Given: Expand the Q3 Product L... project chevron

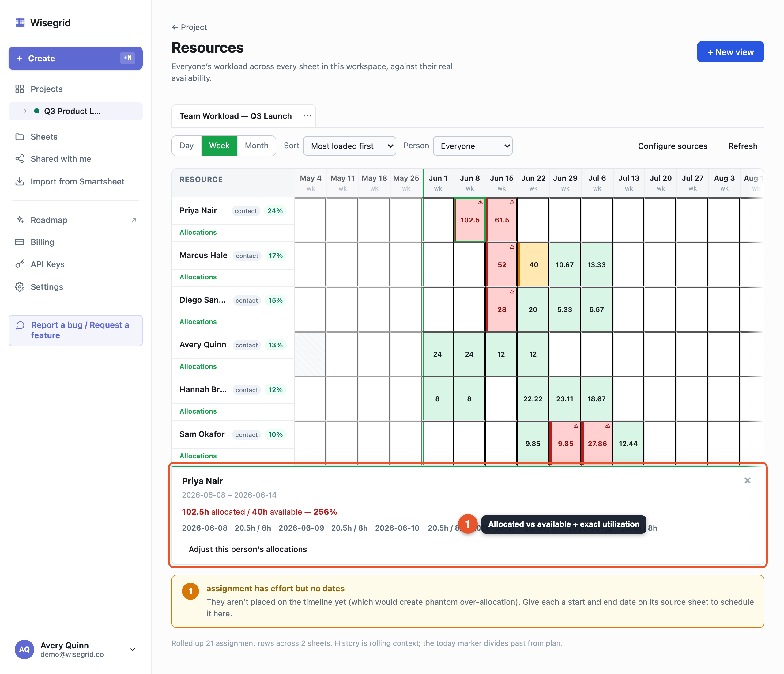Looking at the screenshot, I should 25,111.
